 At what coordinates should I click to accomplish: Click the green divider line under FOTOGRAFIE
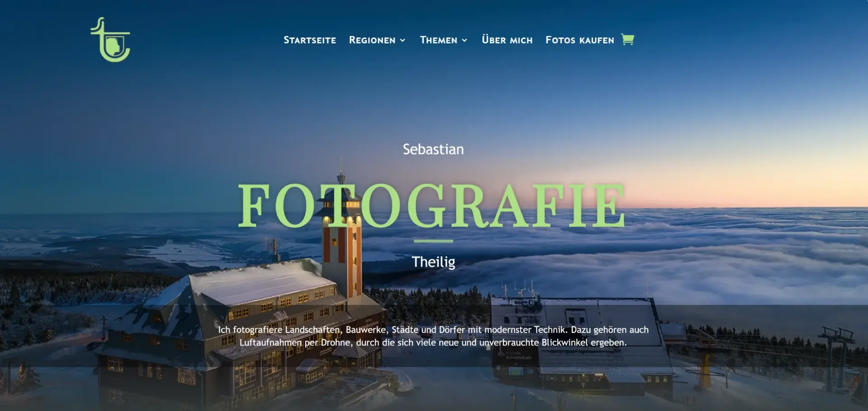click(433, 241)
